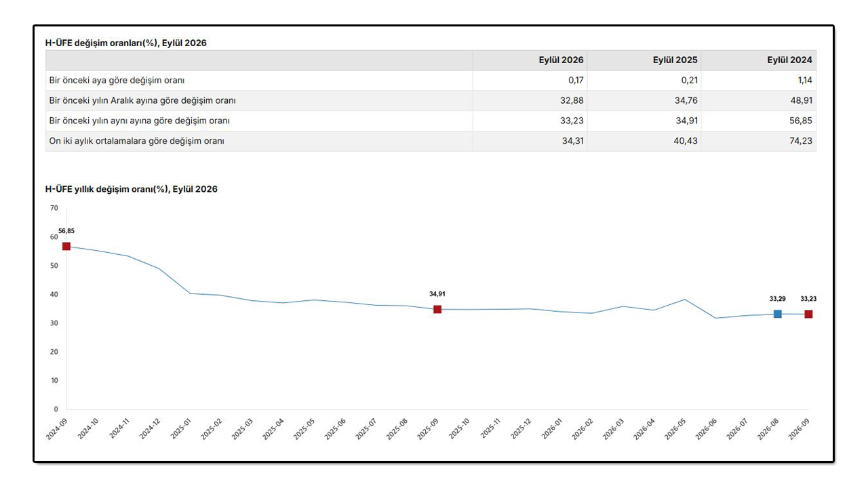Click the 2024-09 x-axis label
Image resolution: width=868 pixels, height=488 pixels.
pos(56,428)
